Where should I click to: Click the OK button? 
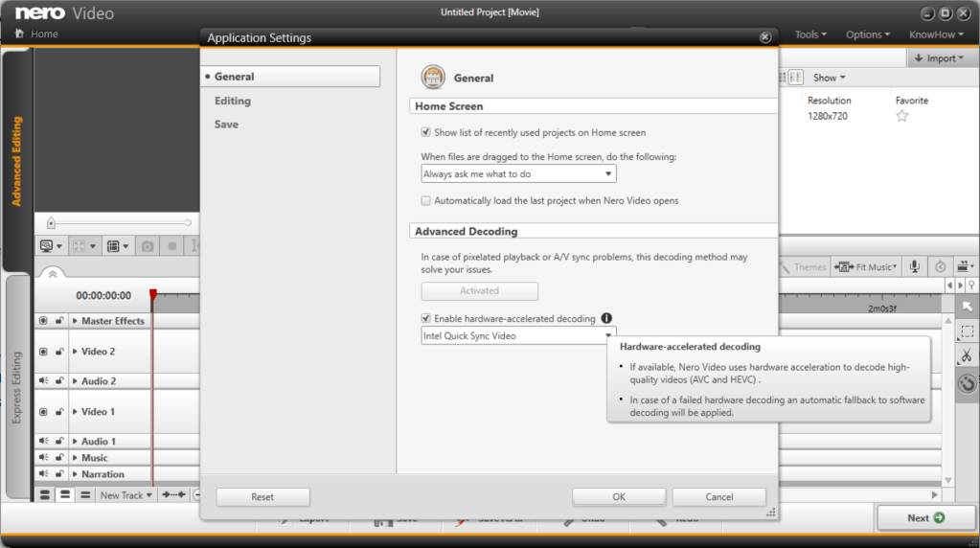tap(619, 497)
